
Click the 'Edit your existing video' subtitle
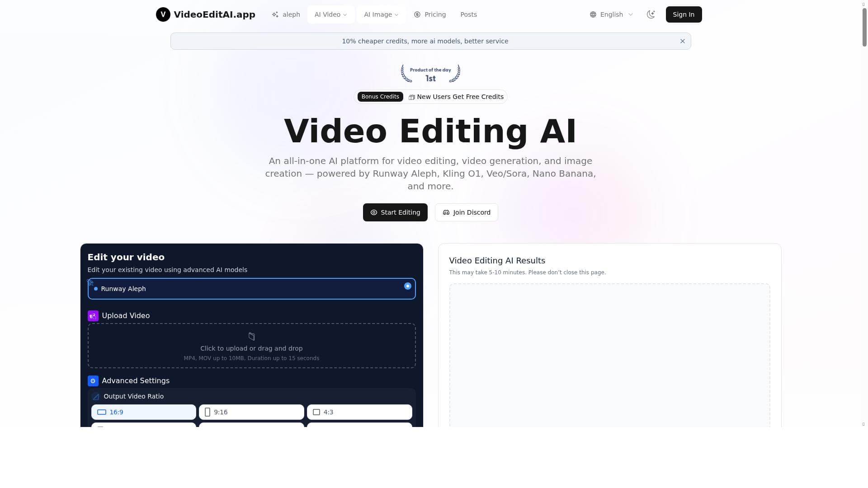tap(167, 270)
